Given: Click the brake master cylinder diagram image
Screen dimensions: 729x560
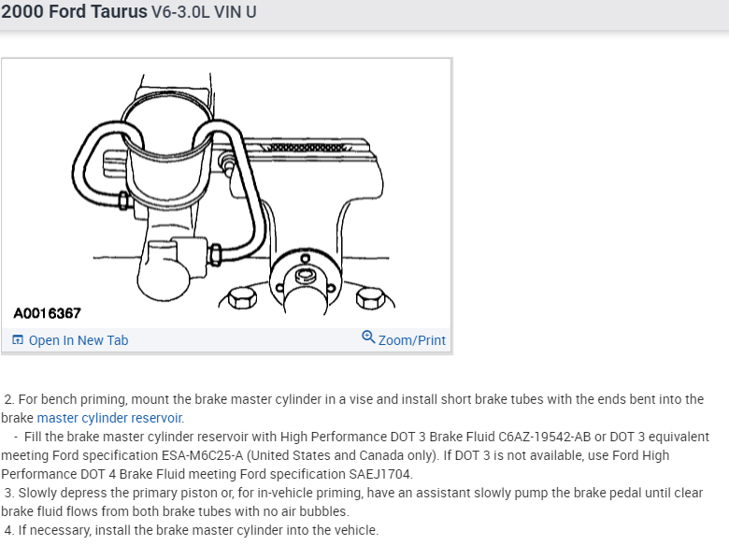Looking at the screenshot, I should [227, 194].
